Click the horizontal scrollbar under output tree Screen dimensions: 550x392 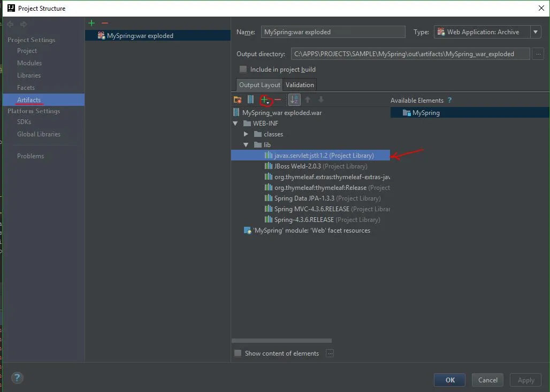coord(281,341)
